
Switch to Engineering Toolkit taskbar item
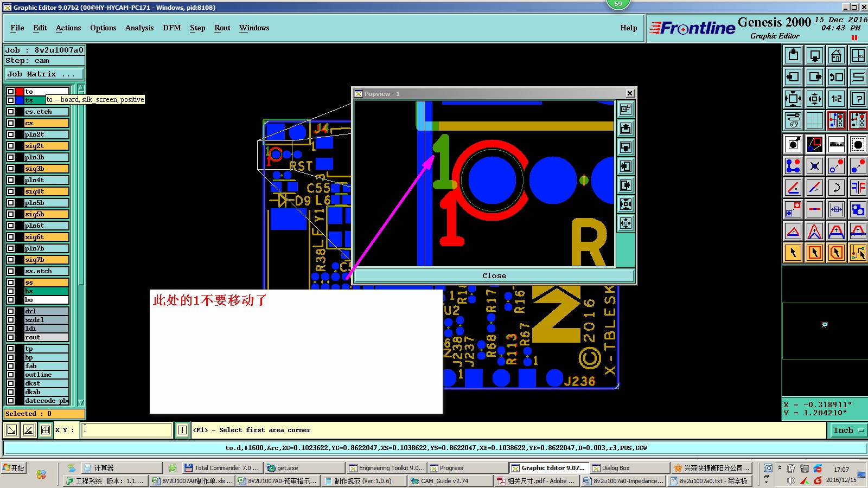pyautogui.click(x=387, y=468)
